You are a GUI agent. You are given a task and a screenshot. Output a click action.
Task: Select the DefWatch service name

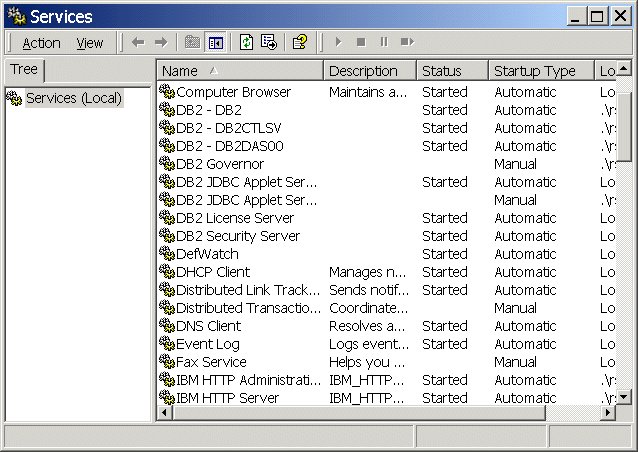[x=208, y=254]
